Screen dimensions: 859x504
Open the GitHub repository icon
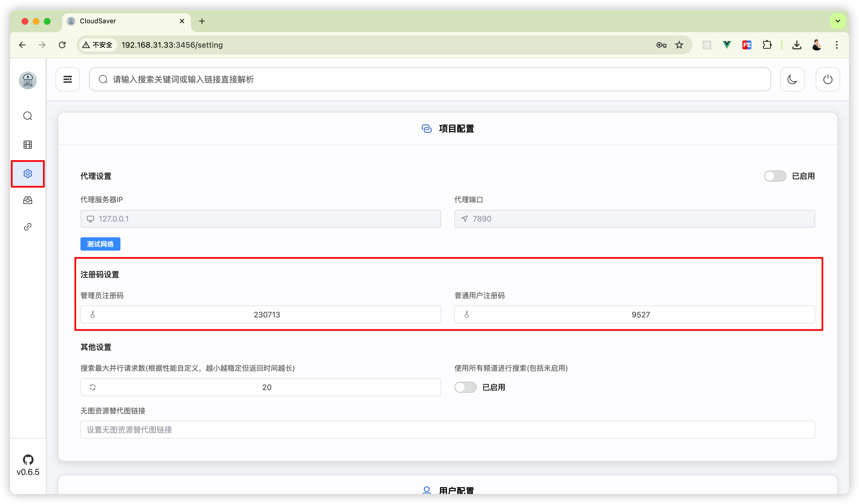pos(28,460)
